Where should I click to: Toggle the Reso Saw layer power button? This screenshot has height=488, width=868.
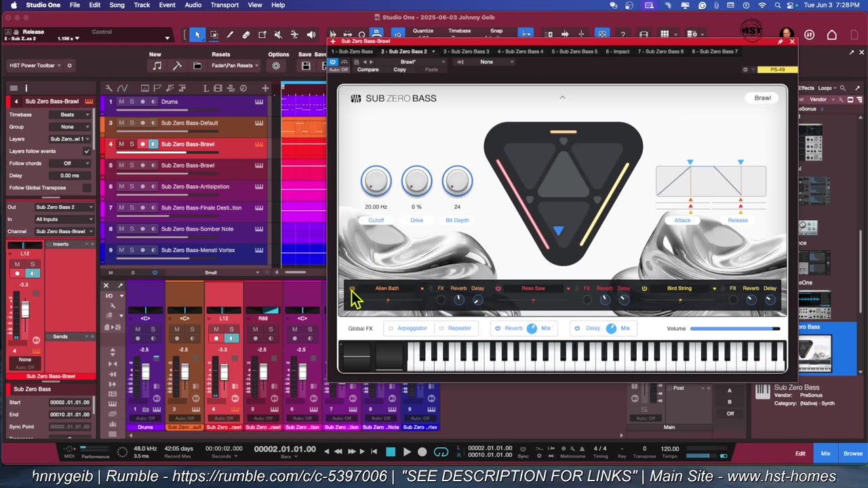click(x=498, y=289)
